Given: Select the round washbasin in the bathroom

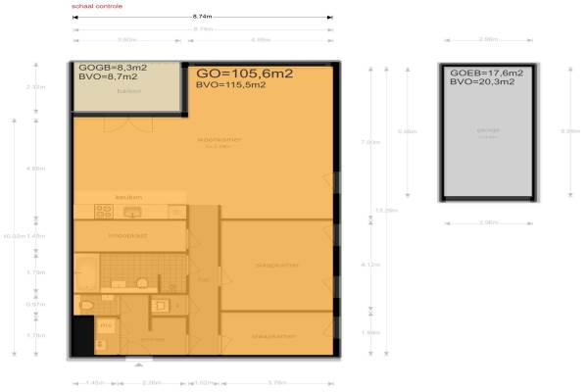Looking at the screenshot, I should (x=142, y=283).
